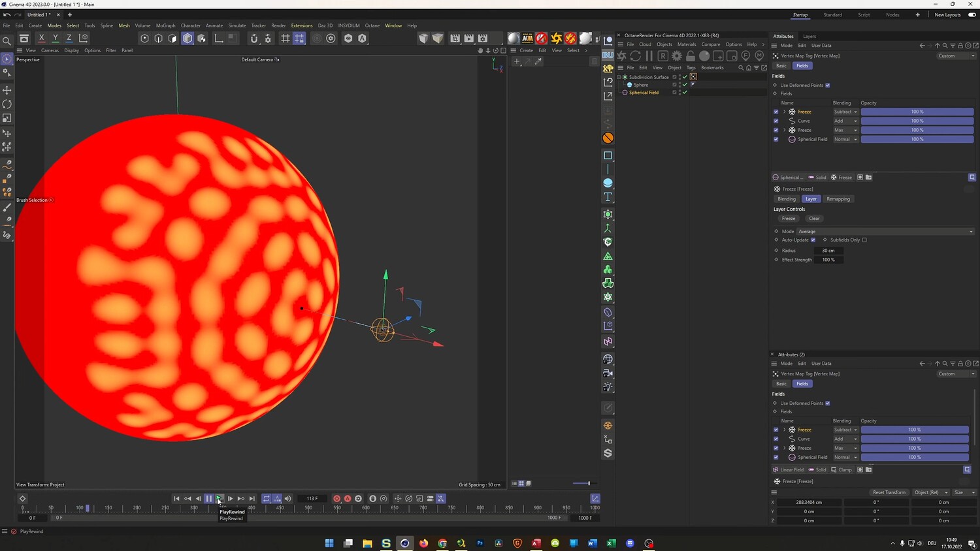Select Model mode in the top toolbar

pos(188,39)
